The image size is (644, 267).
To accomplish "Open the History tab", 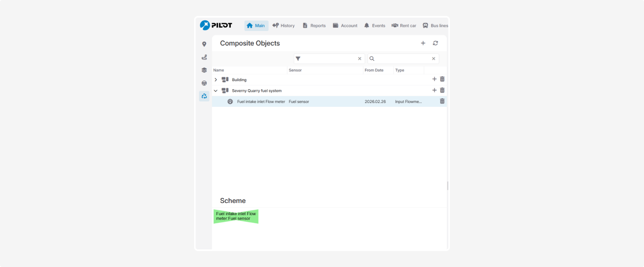I will (x=283, y=26).
